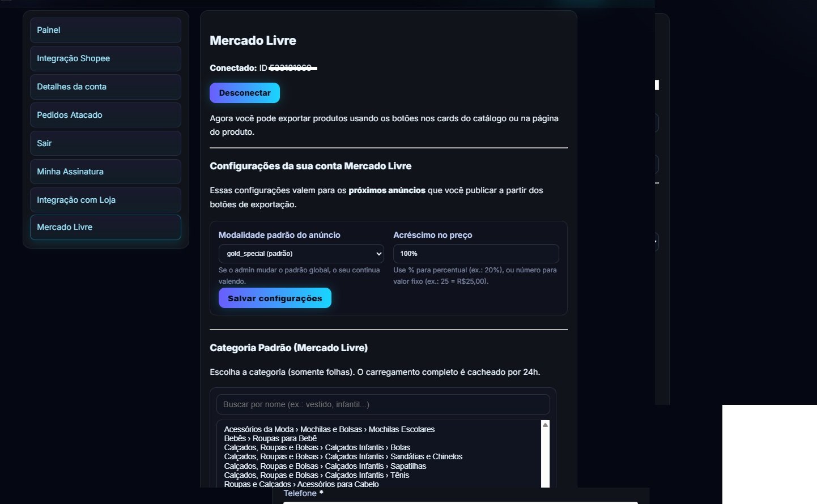Screen dimensions: 817x504
Task: Select Calçados Infantis › Tênis category
Action: [x=316, y=475]
